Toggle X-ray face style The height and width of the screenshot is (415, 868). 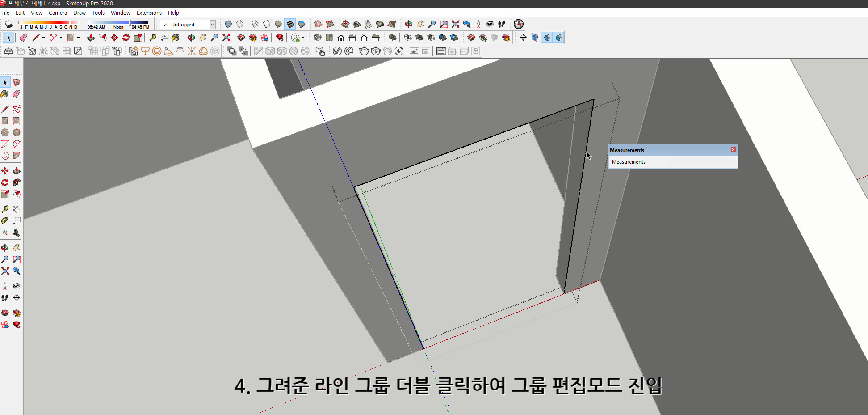pyautogui.click(x=228, y=24)
